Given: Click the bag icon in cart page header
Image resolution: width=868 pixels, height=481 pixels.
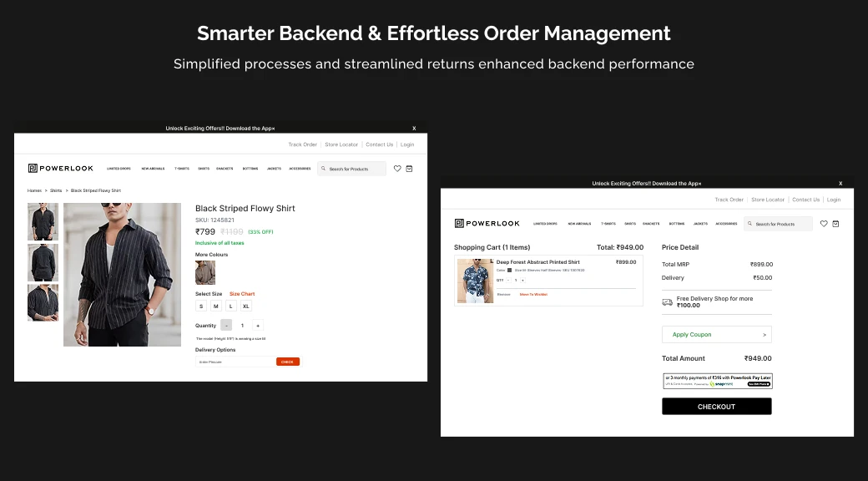Looking at the screenshot, I should pyautogui.click(x=836, y=223).
